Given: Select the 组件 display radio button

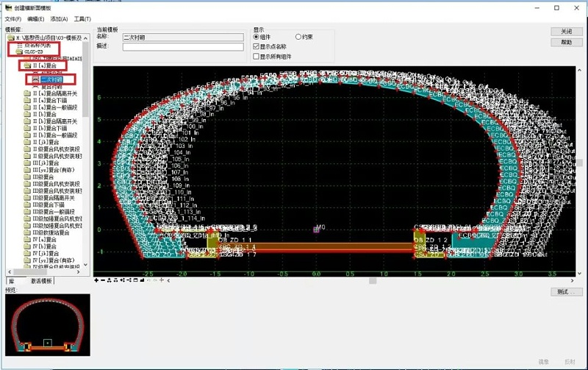Looking at the screenshot, I should pos(256,37).
